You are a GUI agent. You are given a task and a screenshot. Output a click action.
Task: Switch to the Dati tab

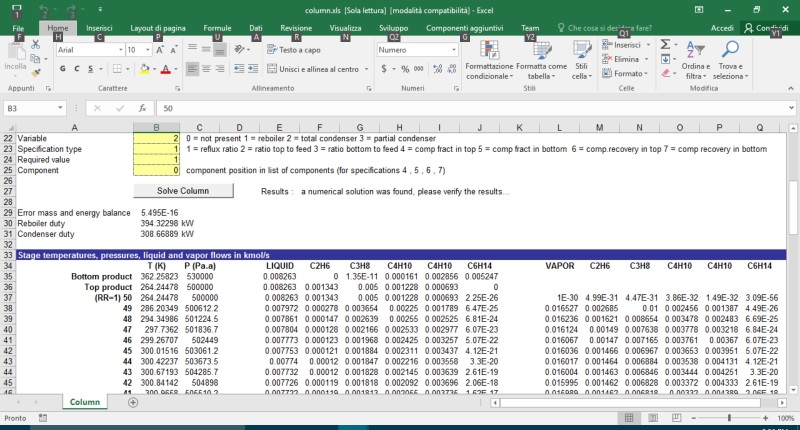tap(256, 28)
